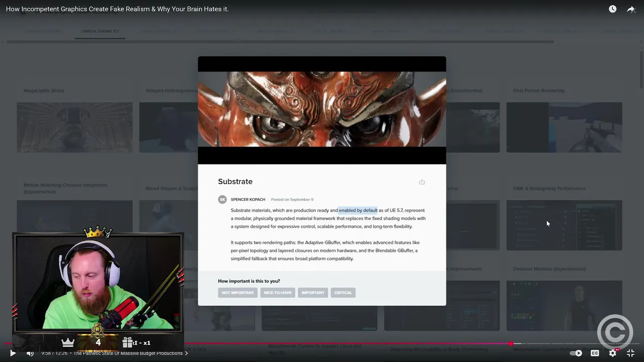The height and width of the screenshot is (362, 644).
Task: Toggle the autoplay switch
Action: click(576, 353)
